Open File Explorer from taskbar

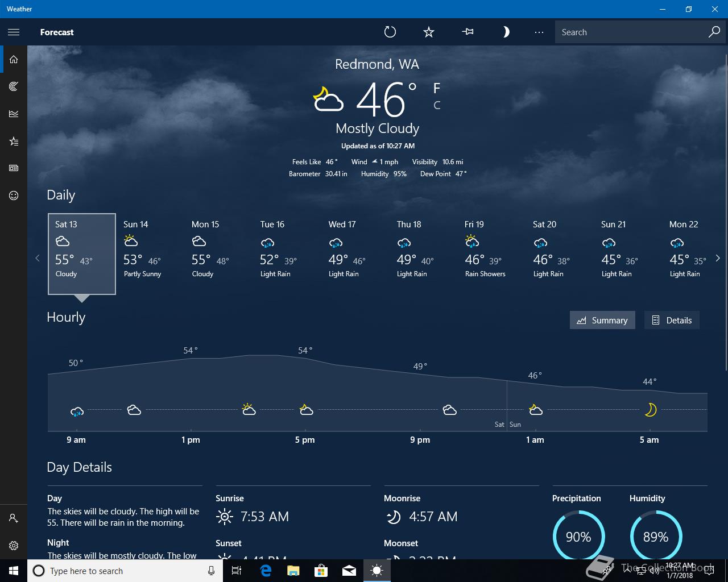[293, 571]
